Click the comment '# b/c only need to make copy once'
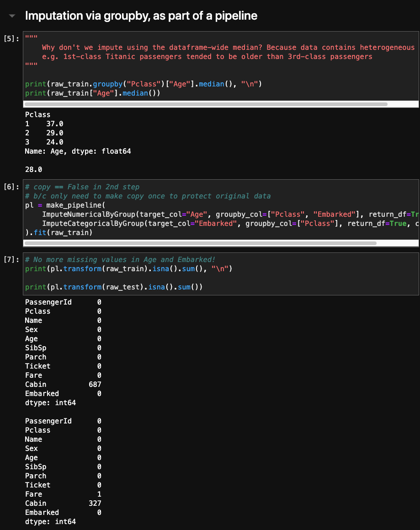Viewport: 420px width, 530px height. [x=148, y=196]
